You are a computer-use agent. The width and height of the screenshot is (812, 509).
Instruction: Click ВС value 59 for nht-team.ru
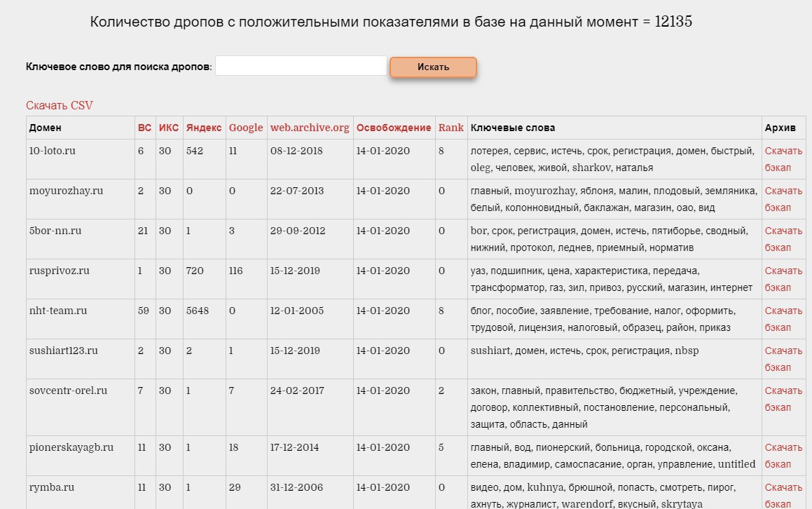(x=144, y=311)
